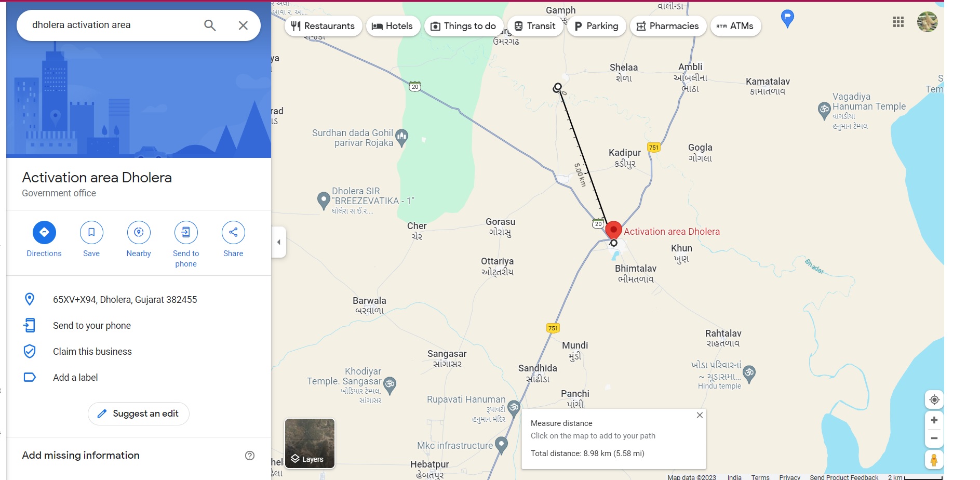Select the Transit chip

pos(535,26)
